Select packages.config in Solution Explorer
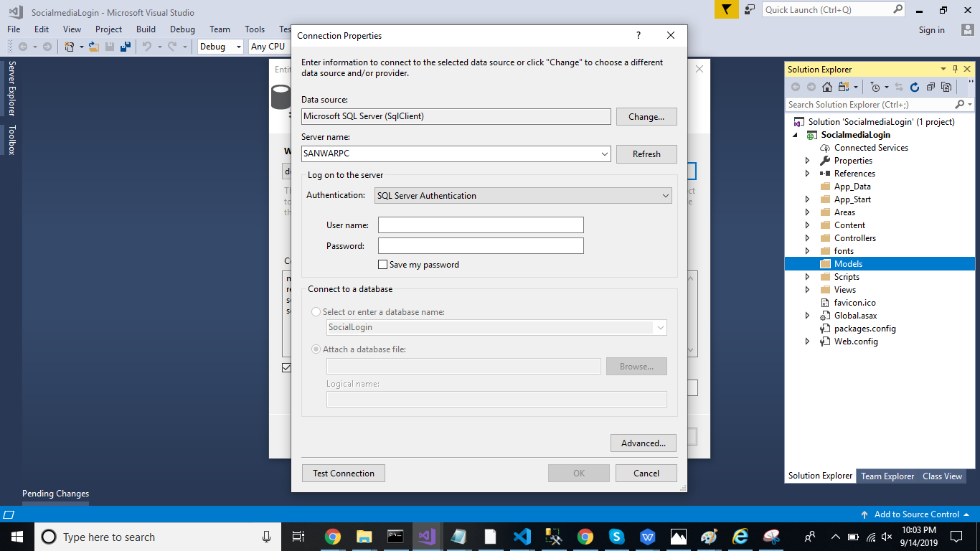 (864, 329)
